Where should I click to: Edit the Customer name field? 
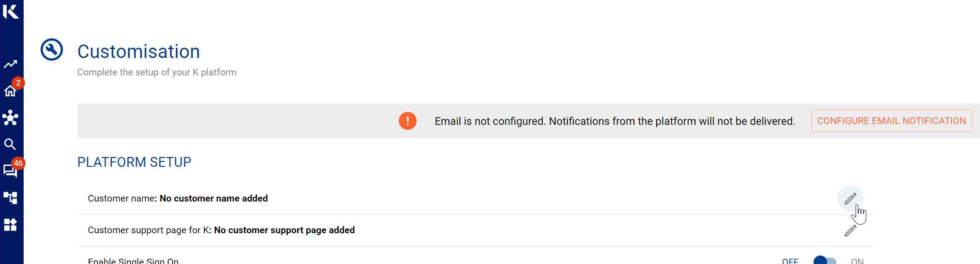[850, 198]
